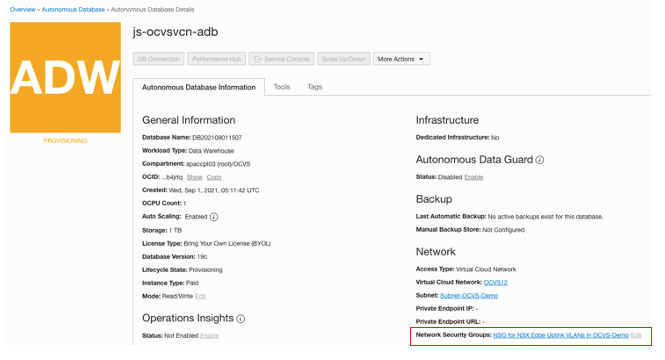Open Auto Scaling info icon

point(214,217)
